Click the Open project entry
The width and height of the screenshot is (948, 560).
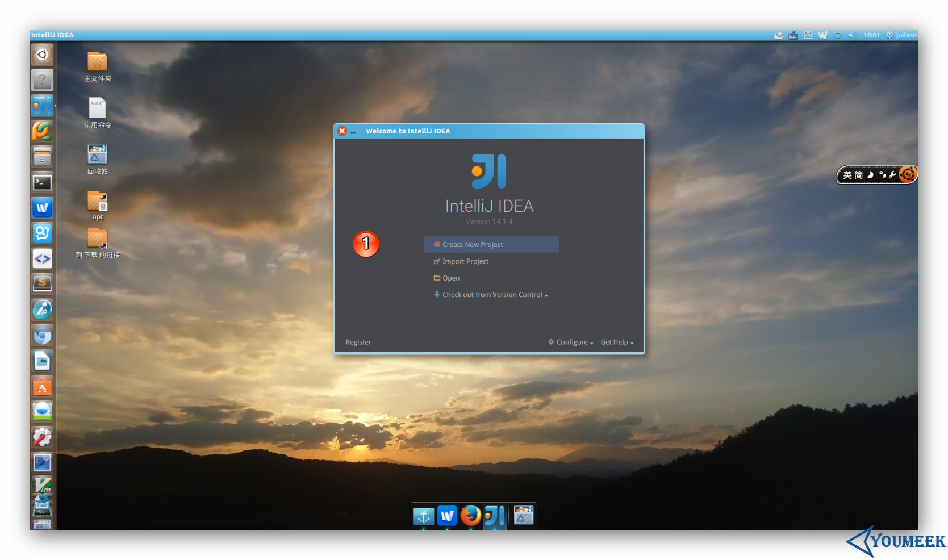(x=450, y=278)
